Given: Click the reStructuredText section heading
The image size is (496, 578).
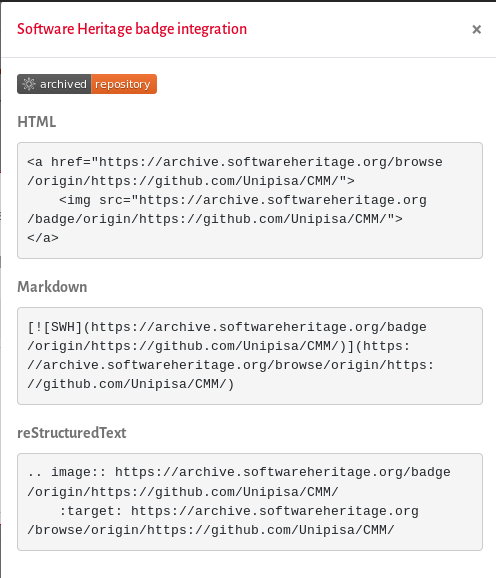Looking at the screenshot, I should (72, 433).
